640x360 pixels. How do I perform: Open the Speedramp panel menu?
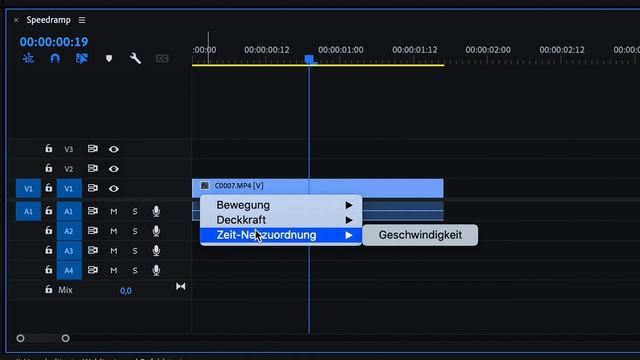pyautogui.click(x=82, y=20)
